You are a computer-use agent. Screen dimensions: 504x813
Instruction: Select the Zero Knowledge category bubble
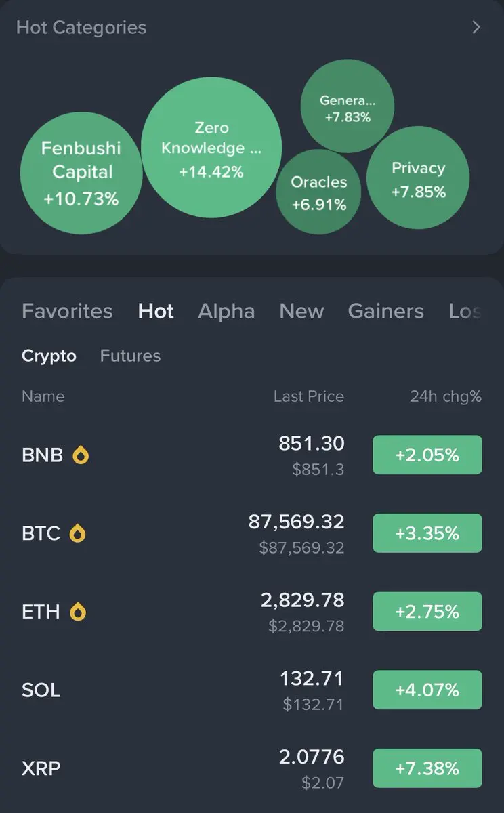[211, 148]
